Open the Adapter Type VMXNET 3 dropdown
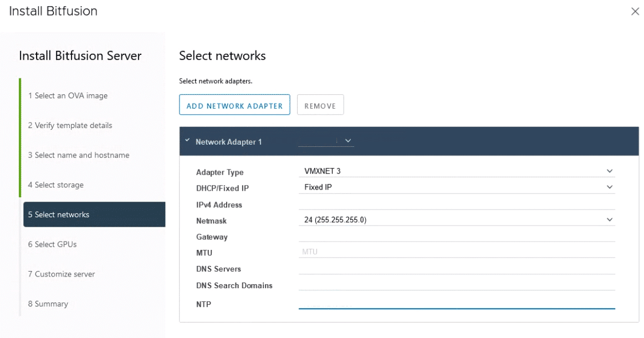 click(457, 171)
